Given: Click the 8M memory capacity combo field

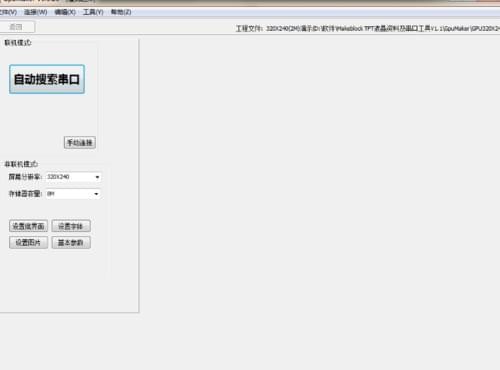Looking at the screenshot, I should 73,194.
